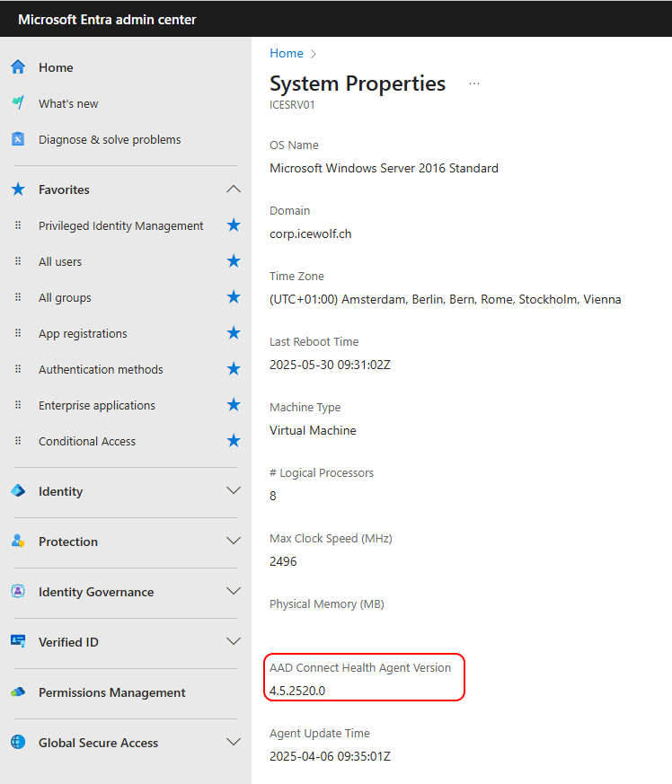Click drag handle beside Conditional Access

click(18, 441)
